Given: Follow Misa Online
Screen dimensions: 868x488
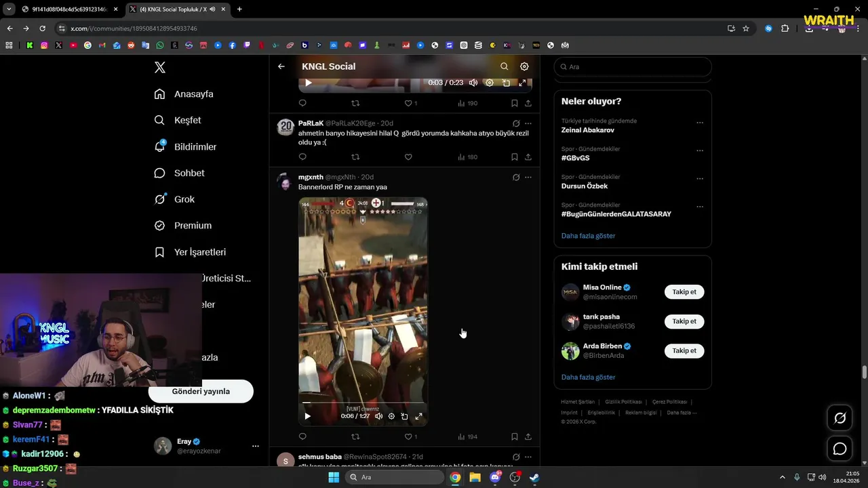Looking at the screenshot, I should pos(684,292).
